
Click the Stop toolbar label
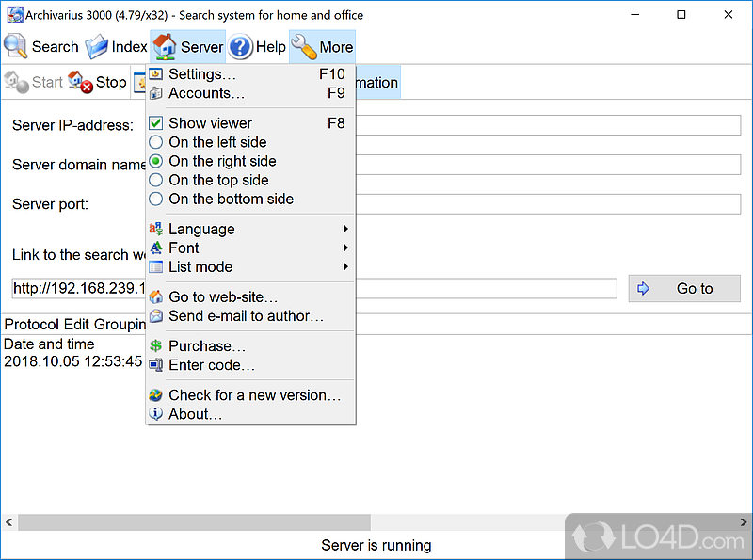point(111,82)
